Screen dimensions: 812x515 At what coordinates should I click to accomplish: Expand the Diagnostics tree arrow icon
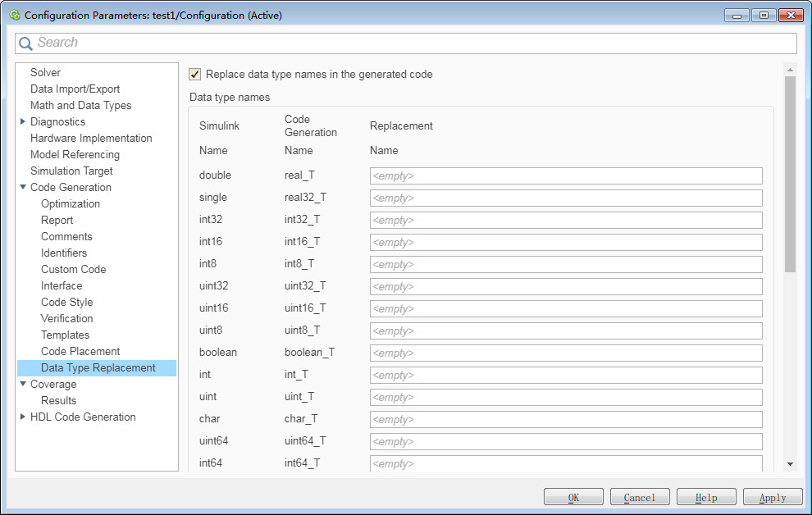click(24, 121)
